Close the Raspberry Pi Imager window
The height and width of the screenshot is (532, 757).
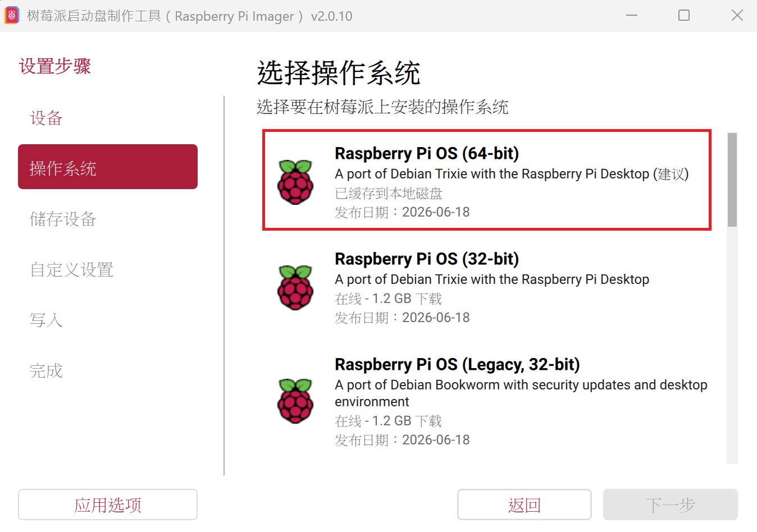pyautogui.click(x=737, y=16)
